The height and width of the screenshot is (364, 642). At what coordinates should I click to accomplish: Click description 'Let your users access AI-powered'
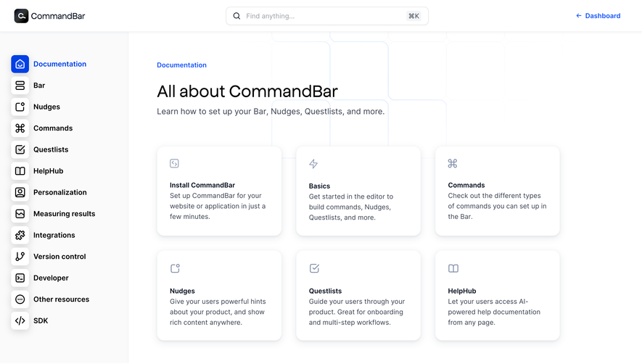point(494,312)
